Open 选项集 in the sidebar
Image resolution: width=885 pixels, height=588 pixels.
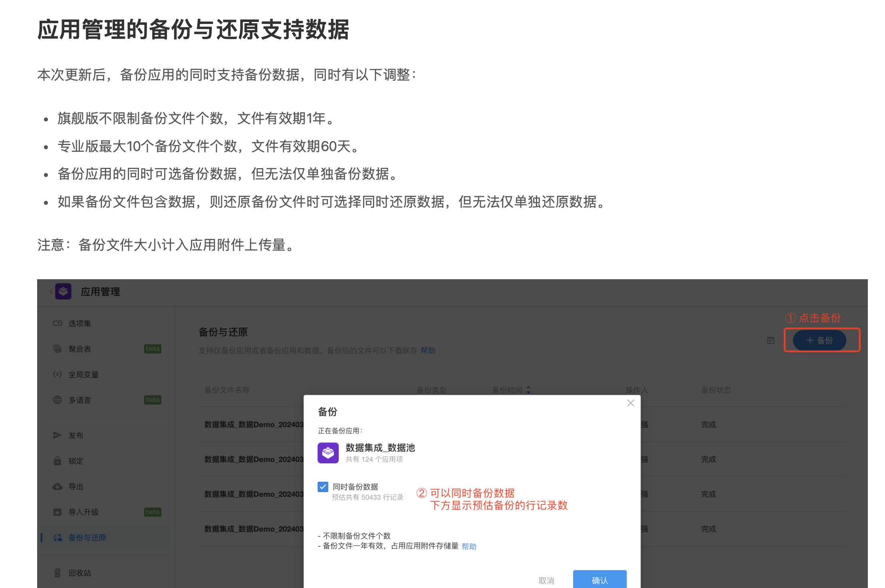[x=80, y=323]
